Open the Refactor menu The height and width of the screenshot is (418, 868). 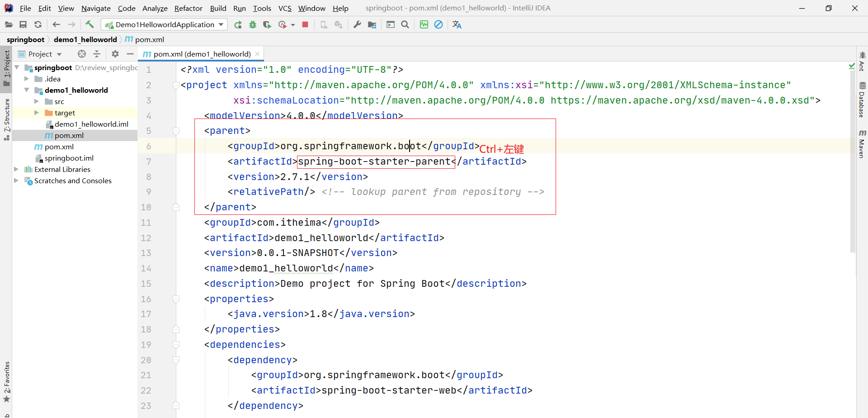[188, 8]
